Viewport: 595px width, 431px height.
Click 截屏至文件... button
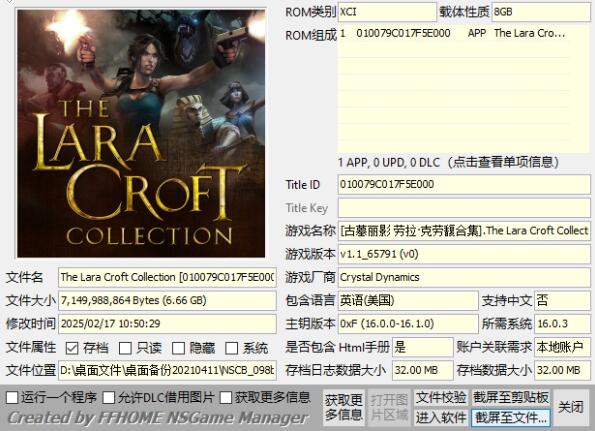511,417
